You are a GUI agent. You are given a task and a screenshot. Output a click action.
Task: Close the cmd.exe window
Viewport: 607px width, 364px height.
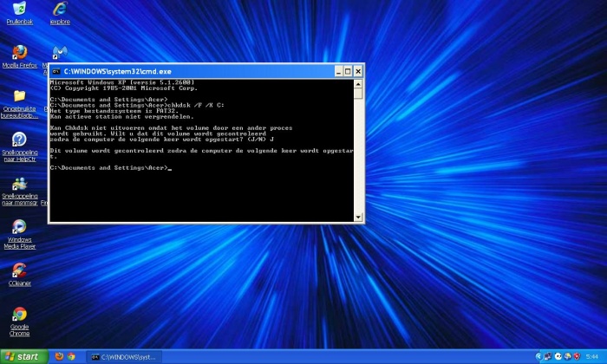point(358,72)
